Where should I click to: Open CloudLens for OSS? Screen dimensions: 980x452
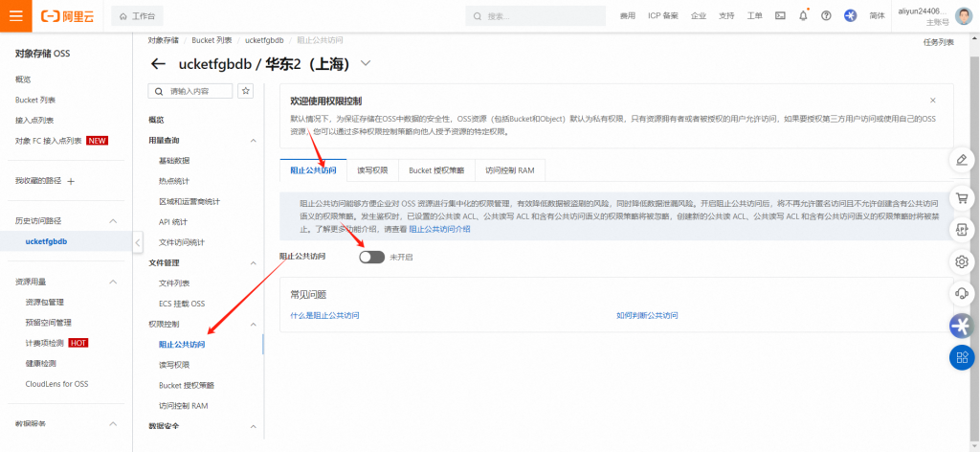56,384
